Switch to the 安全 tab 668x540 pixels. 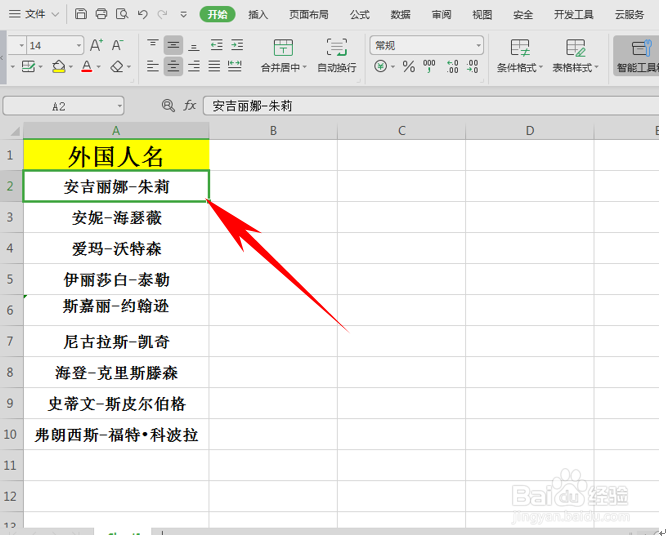click(x=523, y=14)
